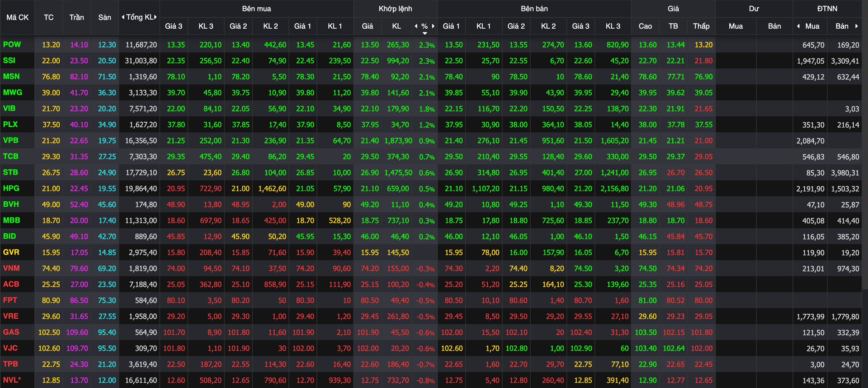The image size is (868, 388).
Task: Open BID stock symbol
Action: [x=9, y=236]
